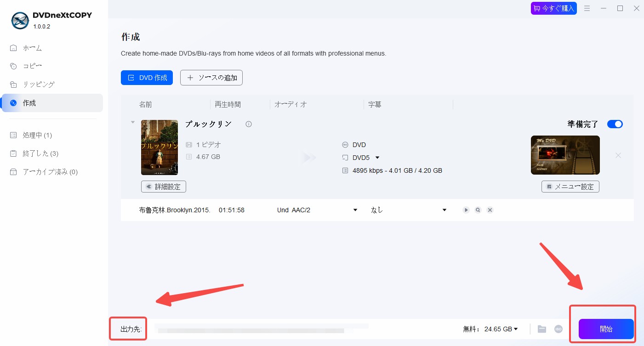Click the 4895 kbps bitrate text
Viewport: 644px width, 346px height.
(x=397, y=170)
